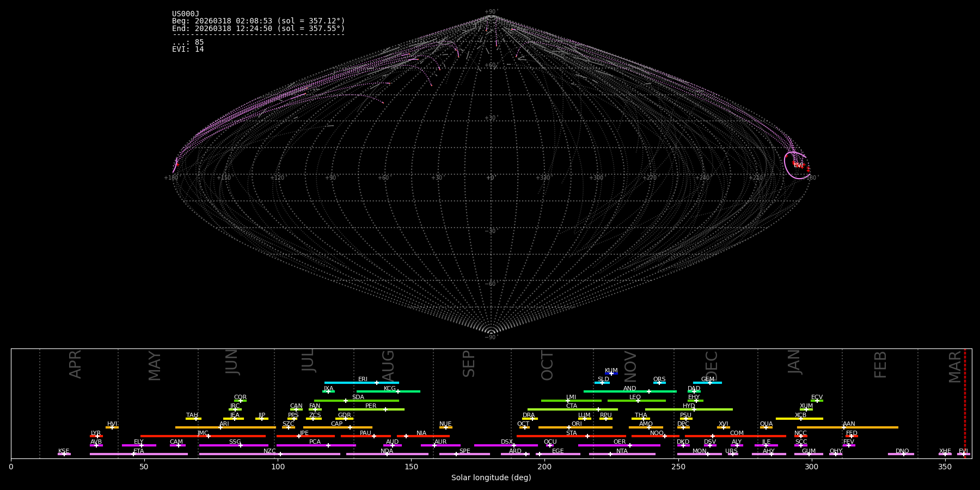This screenshot has width=980, height=490.
Task: Select the XHE shower label
Action: tap(945, 451)
